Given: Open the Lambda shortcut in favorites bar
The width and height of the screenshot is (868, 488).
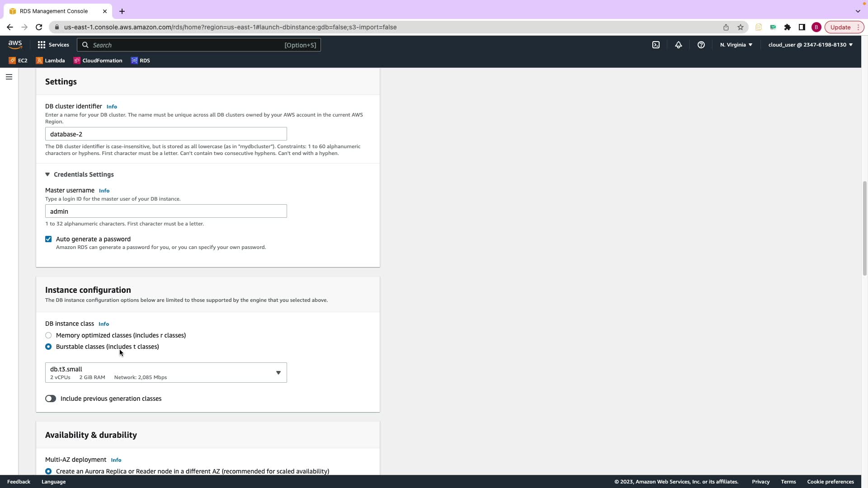Looking at the screenshot, I should tap(50, 61).
